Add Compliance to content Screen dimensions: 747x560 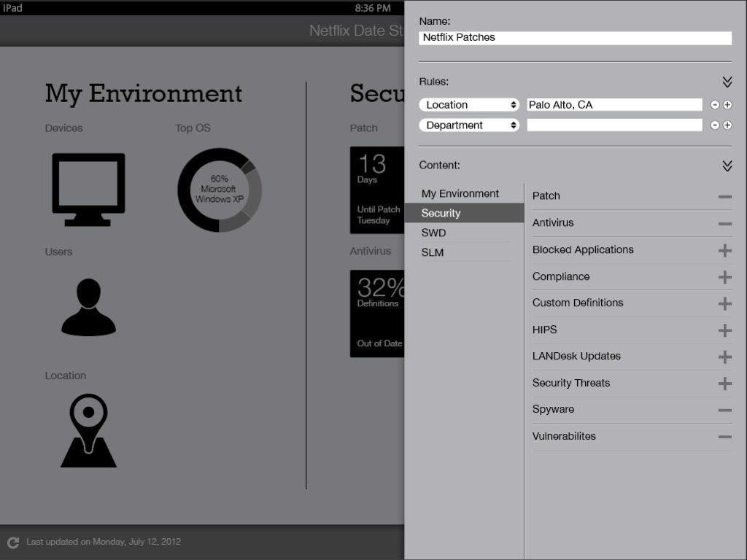(x=725, y=276)
